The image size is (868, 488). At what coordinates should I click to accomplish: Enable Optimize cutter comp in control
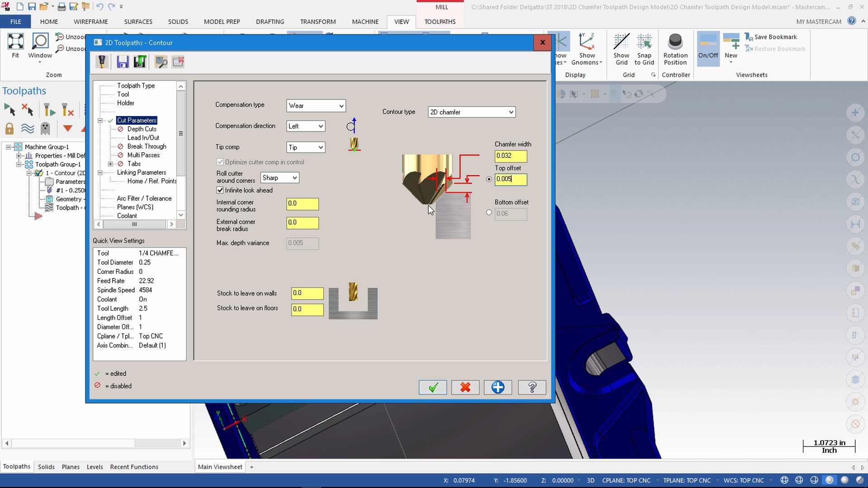tap(220, 161)
